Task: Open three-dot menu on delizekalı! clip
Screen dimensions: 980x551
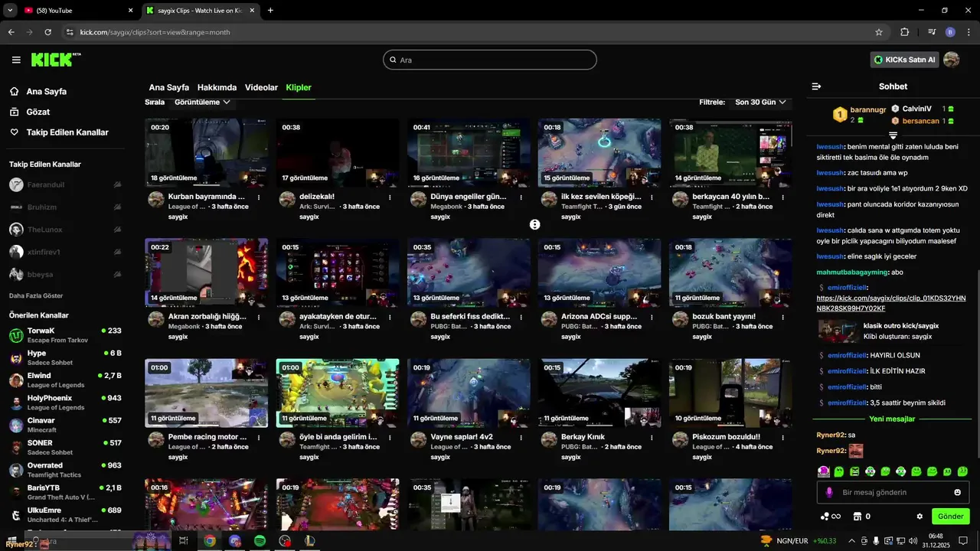Action: click(390, 197)
